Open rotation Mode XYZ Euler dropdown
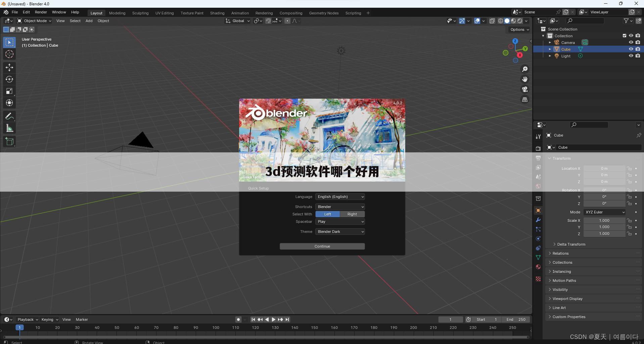 pos(605,212)
